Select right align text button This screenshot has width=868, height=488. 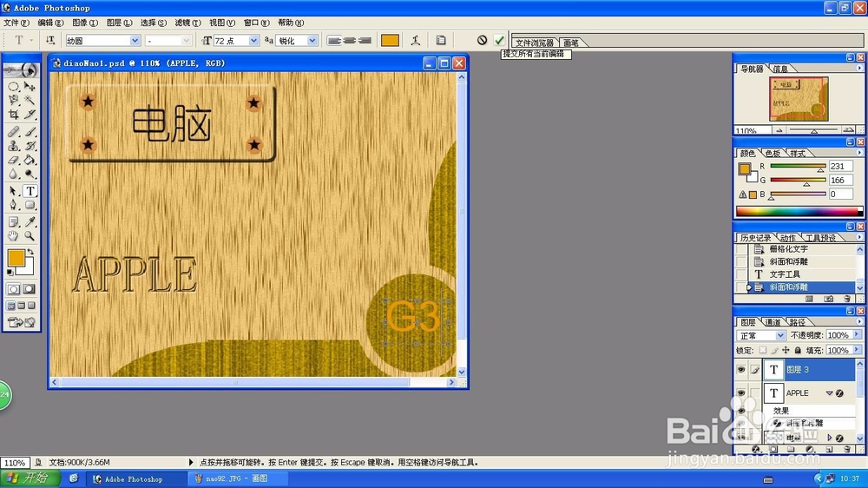click(365, 41)
